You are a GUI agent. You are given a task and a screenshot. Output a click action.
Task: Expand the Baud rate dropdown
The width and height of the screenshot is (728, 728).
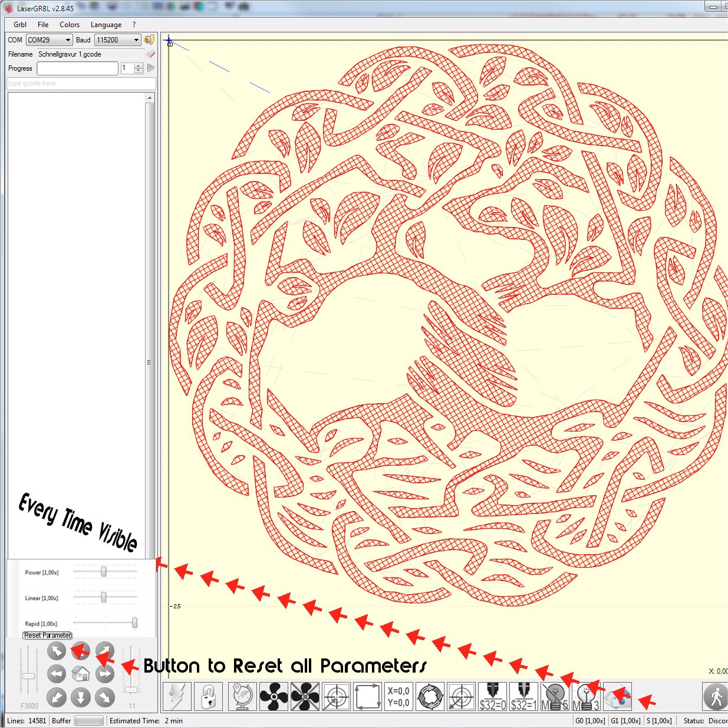click(x=118, y=40)
